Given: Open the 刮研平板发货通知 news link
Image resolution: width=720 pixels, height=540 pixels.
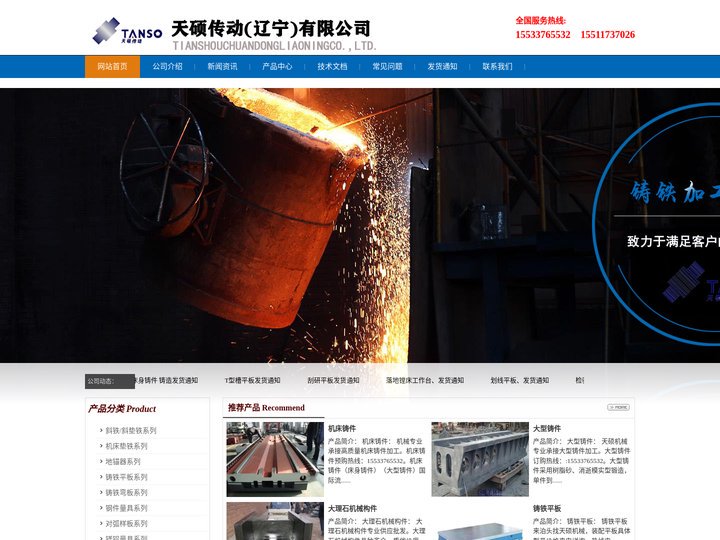Looking at the screenshot, I should tap(333, 381).
